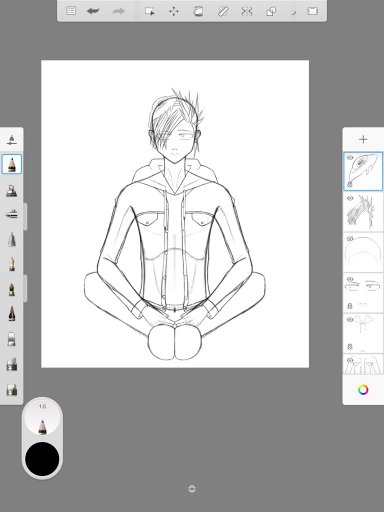Viewport: 384px width, 512px height.
Task: Open the brush library at palette top
Action: [12, 140]
